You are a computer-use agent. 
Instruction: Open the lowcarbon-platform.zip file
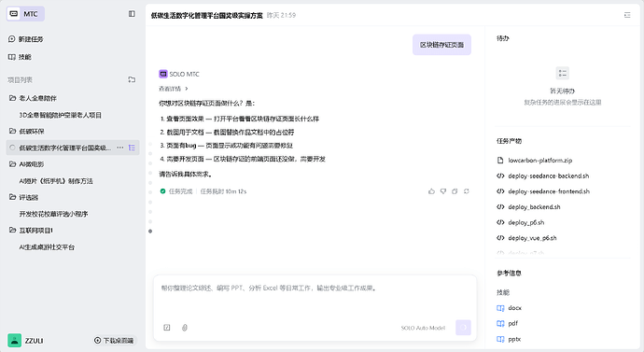pos(536,161)
